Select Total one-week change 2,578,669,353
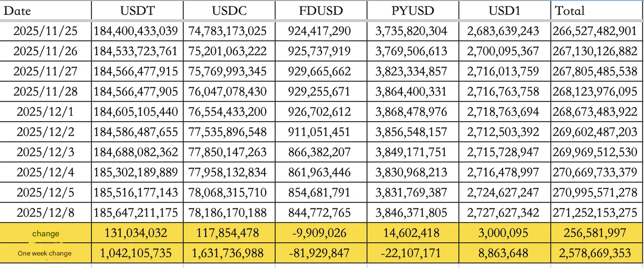The image size is (644, 268). 597,253
